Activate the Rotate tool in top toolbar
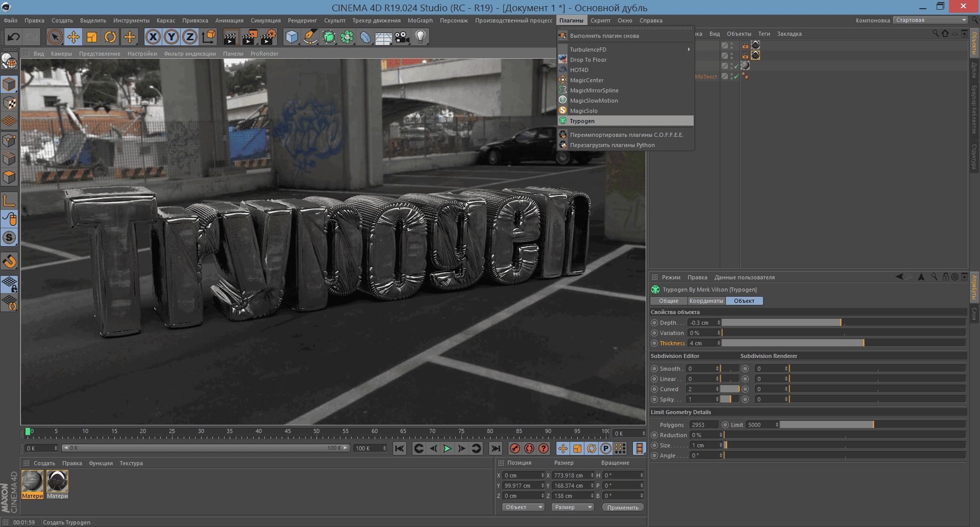 tap(110, 37)
